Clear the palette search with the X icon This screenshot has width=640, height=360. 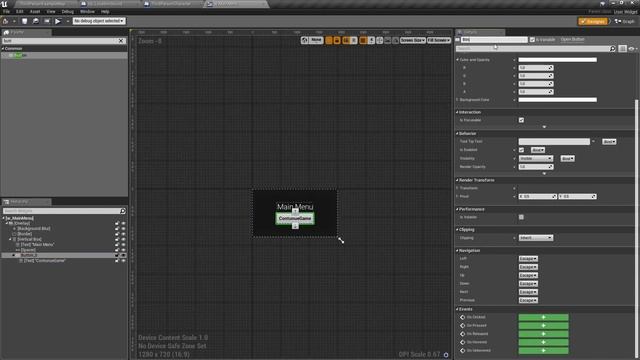click(x=121, y=41)
